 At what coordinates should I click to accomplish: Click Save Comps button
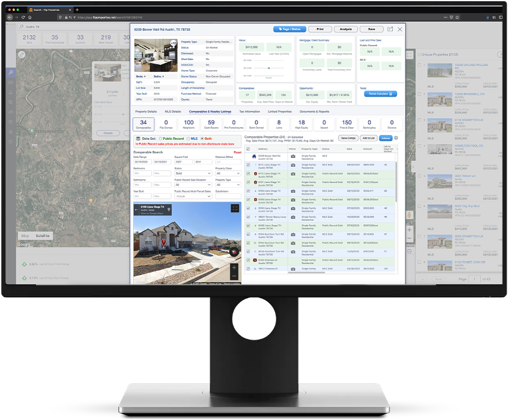[348, 138]
